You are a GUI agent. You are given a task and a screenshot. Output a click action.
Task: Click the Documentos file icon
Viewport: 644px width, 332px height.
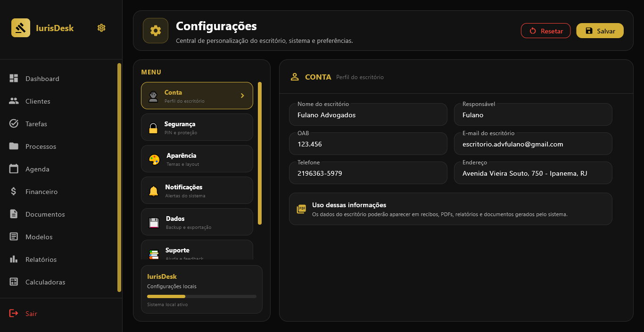pyautogui.click(x=14, y=214)
